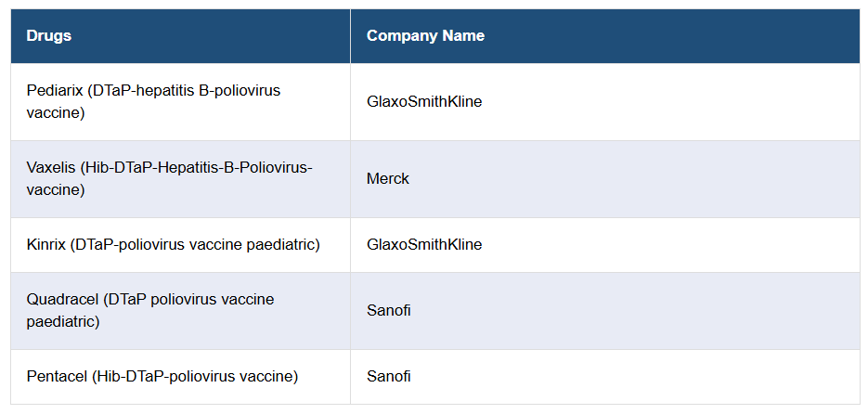The width and height of the screenshot is (868, 414).
Task: Click the word Pentacel
Action: pos(56,377)
